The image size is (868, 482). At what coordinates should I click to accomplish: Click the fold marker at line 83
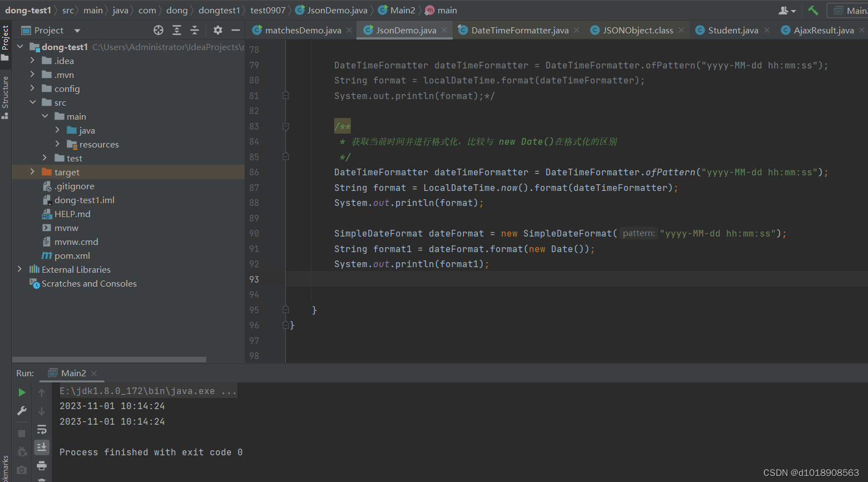coord(286,126)
